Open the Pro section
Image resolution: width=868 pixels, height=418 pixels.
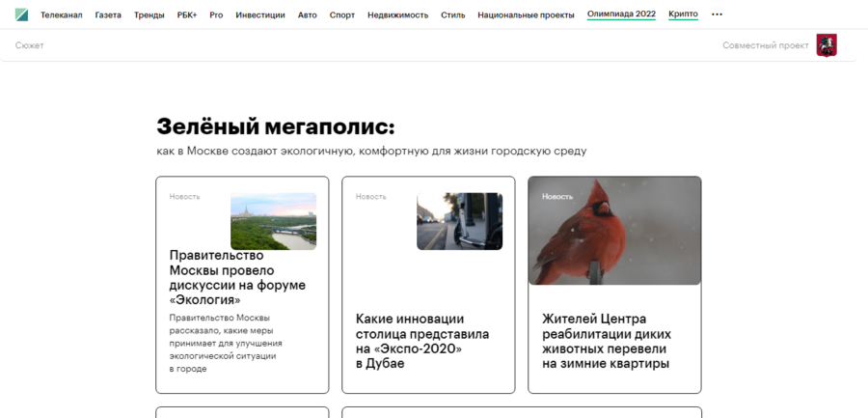coord(216,15)
